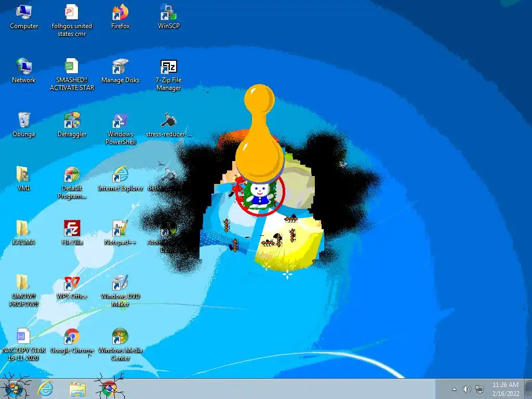
Task: Select the Windows DVD Maker shortcut
Action: (120, 290)
